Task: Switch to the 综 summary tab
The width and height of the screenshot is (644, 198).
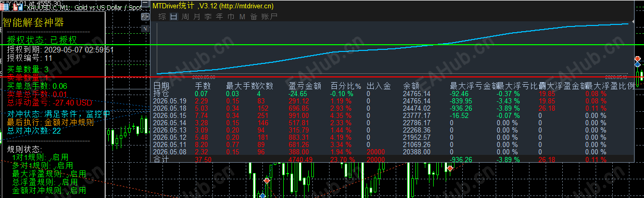Action: [162, 17]
